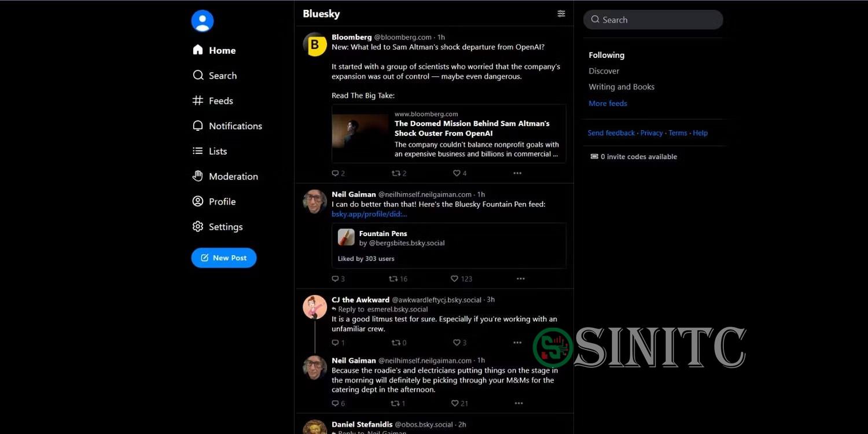Open the user avatar in sidebar

(203, 21)
